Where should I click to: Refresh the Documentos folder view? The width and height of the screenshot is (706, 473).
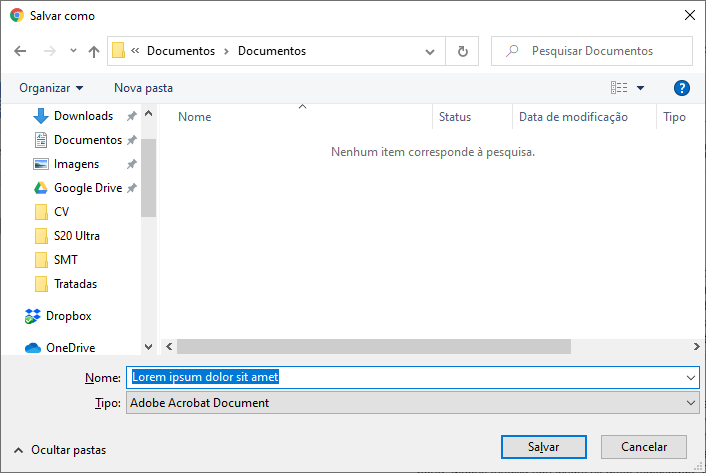pos(462,51)
